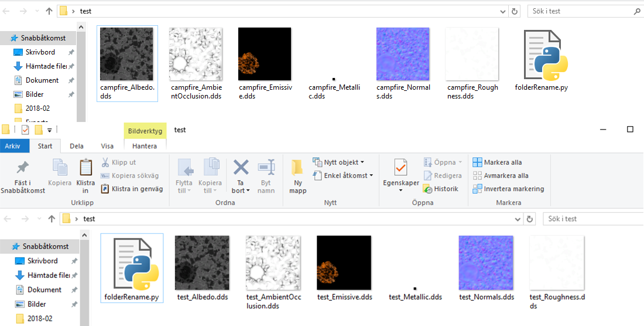Switch to the Dela ribbon tab
The width and height of the screenshot is (644, 326).
pos(76,146)
